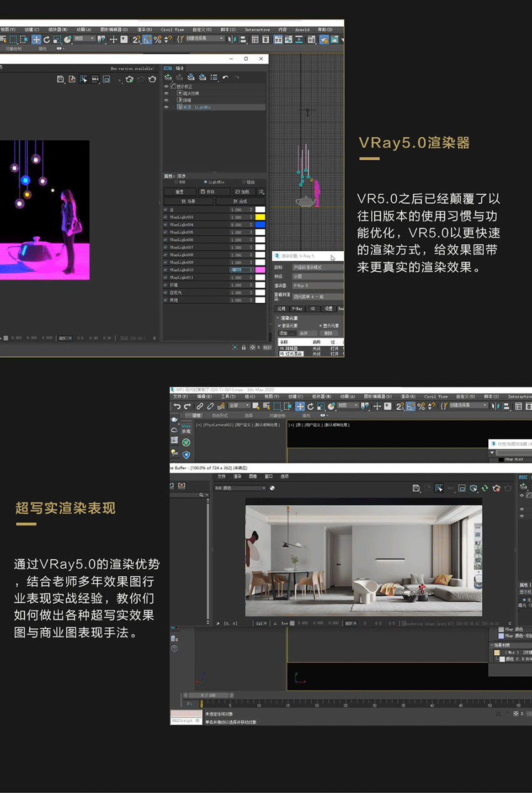Open the 目标 dropdown in render setup dialog
Image resolution: width=532 pixels, height=793 pixels.
[318, 267]
